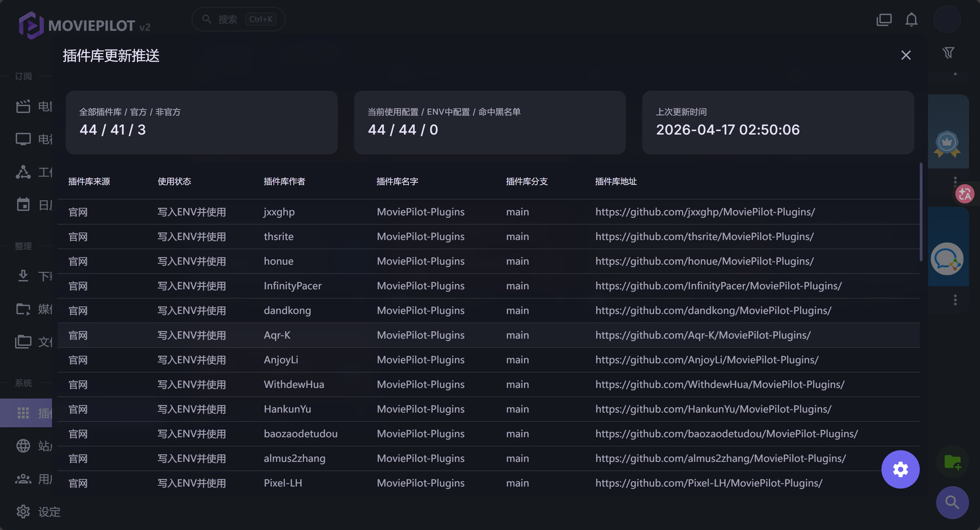Open the baozaodetudou GitHub repository URL
The height and width of the screenshot is (530, 980).
click(727, 433)
